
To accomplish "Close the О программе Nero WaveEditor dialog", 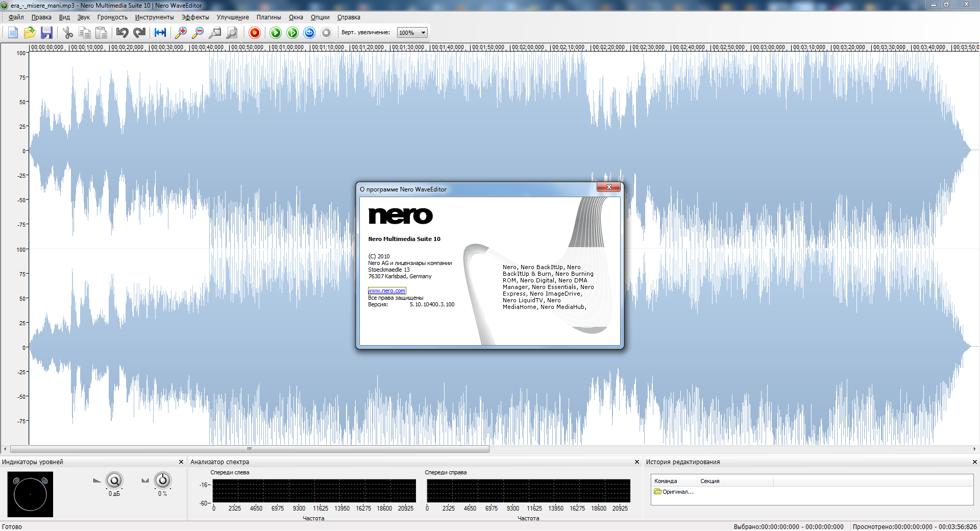I will pos(608,187).
